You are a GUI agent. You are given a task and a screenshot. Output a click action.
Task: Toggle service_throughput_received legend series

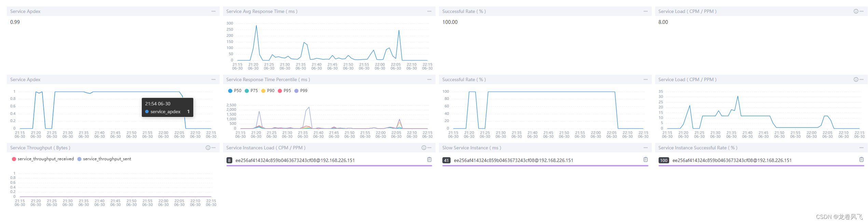(43, 159)
